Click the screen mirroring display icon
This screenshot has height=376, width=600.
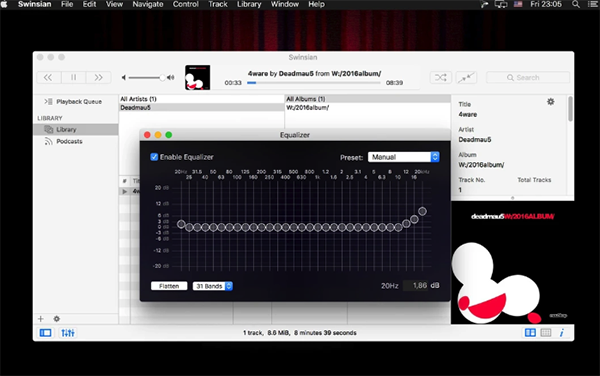[x=501, y=4]
